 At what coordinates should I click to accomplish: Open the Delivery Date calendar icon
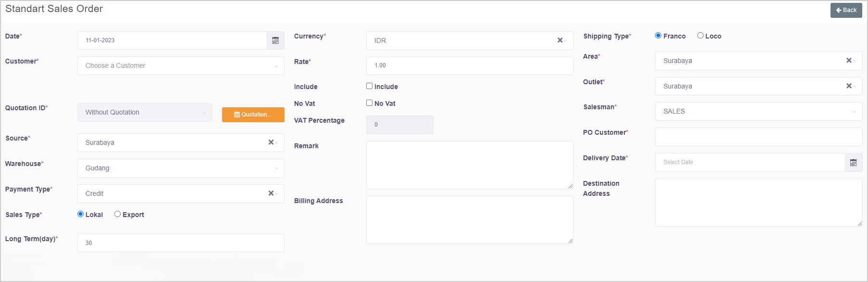point(853,163)
